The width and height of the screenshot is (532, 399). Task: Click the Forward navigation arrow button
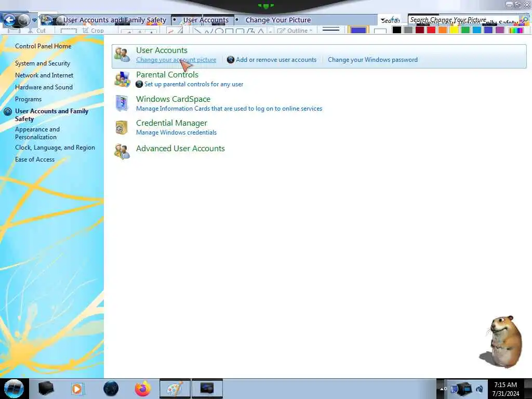tap(23, 20)
